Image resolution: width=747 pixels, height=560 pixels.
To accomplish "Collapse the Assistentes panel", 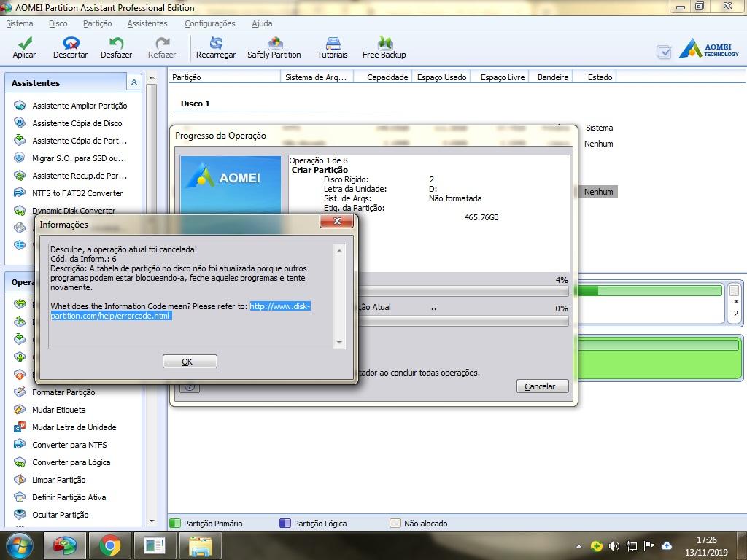I will 134,82.
